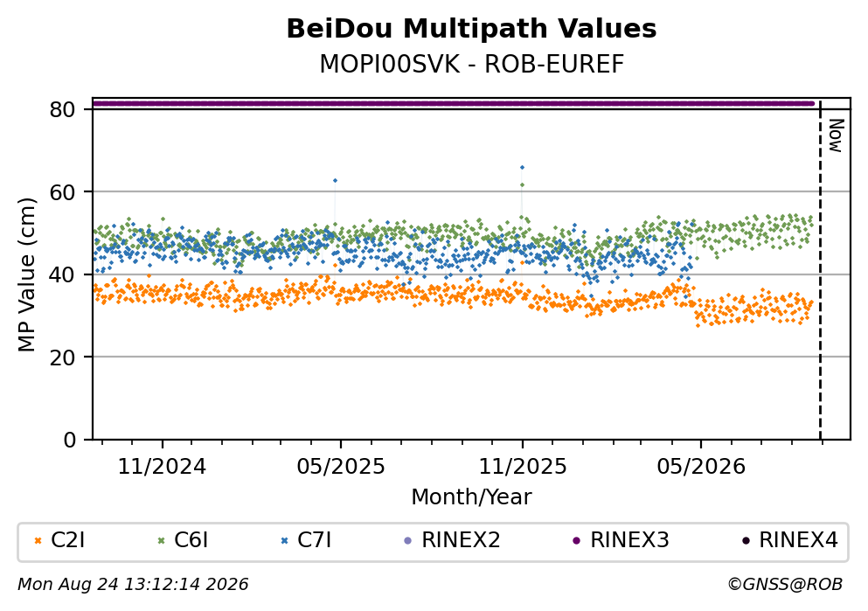Click the ©GNSS@ROB credit text
868x611 pixels.
tap(785, 585)
